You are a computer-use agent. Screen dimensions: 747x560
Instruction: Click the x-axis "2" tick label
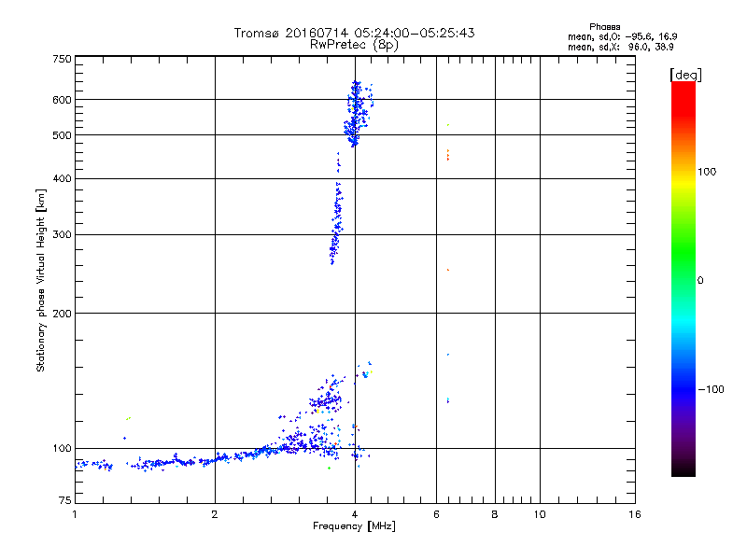pos(215,514)
